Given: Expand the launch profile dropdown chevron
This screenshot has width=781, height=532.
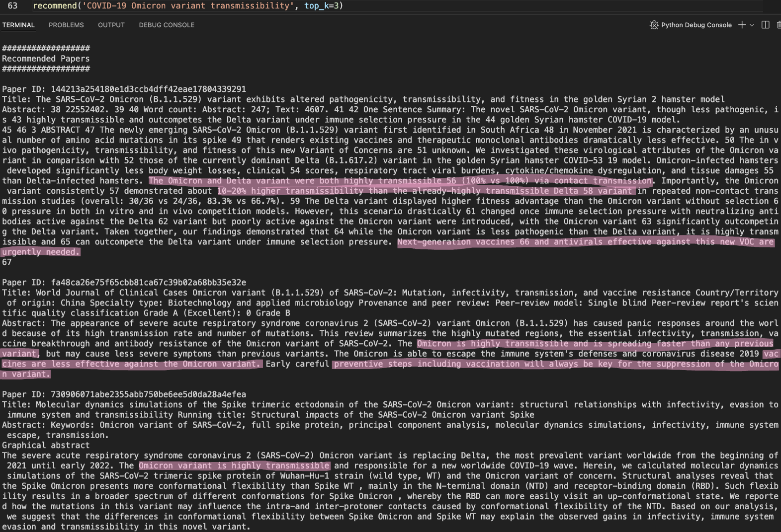Looking at the screenshot, I should tap(752, 25).
